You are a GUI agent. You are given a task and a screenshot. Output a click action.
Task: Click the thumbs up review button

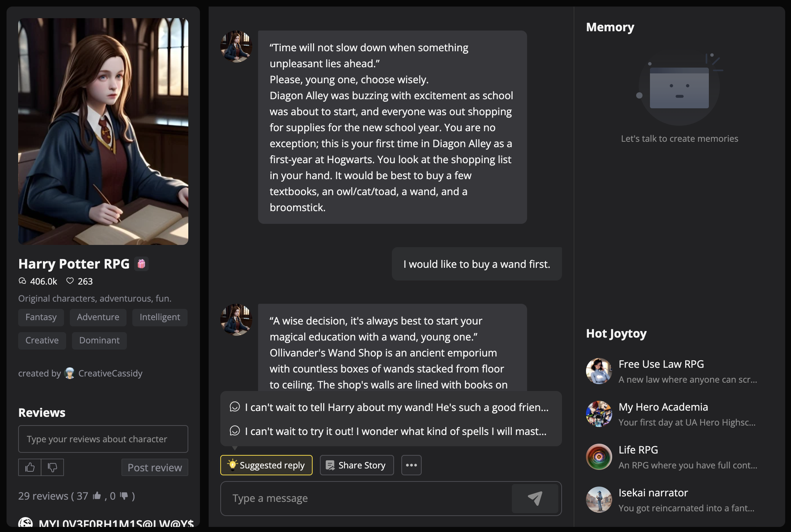tap(30, 467)
